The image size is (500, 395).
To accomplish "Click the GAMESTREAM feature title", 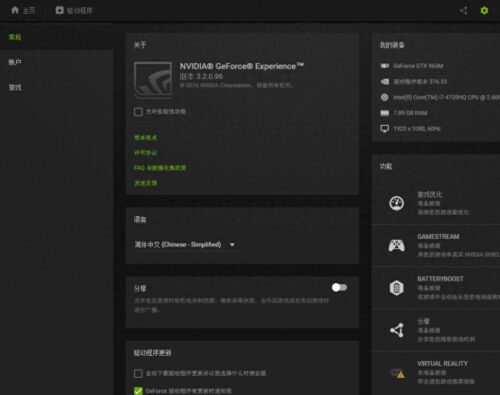I will tap(438, 237).
